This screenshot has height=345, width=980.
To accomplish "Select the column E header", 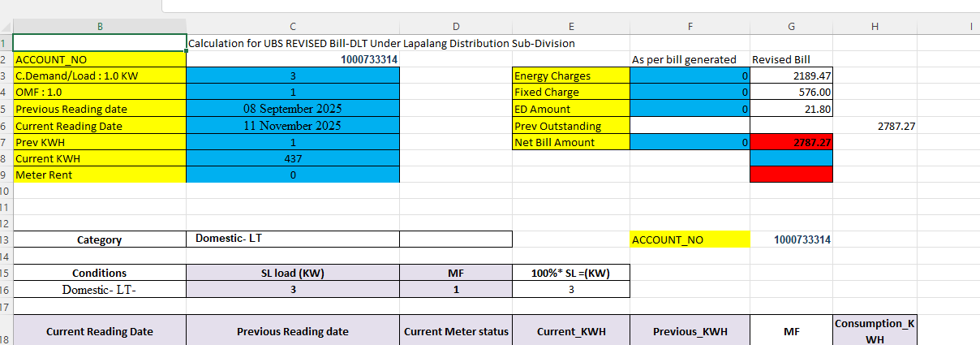I will pos(571,27).
